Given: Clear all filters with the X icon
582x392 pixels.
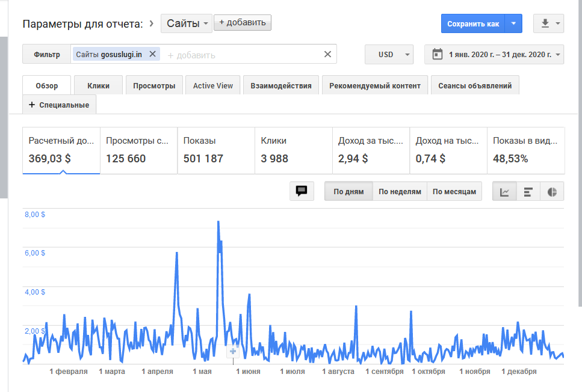Looking at the screenshot, I should (327, 54).
